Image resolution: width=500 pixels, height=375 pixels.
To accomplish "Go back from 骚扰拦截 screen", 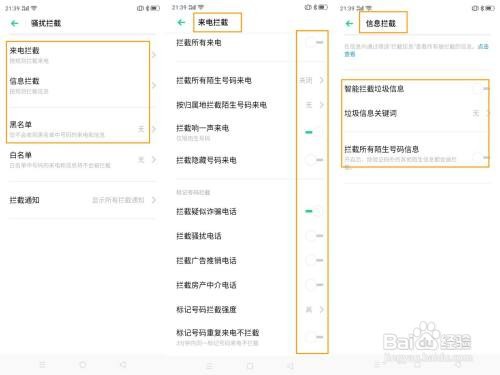I will [x=15, y=23].
